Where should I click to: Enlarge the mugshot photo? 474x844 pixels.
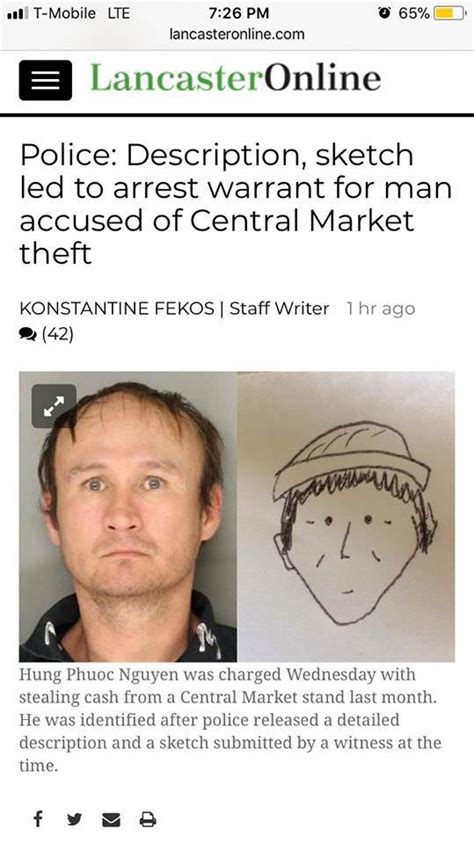coord(128,517)
